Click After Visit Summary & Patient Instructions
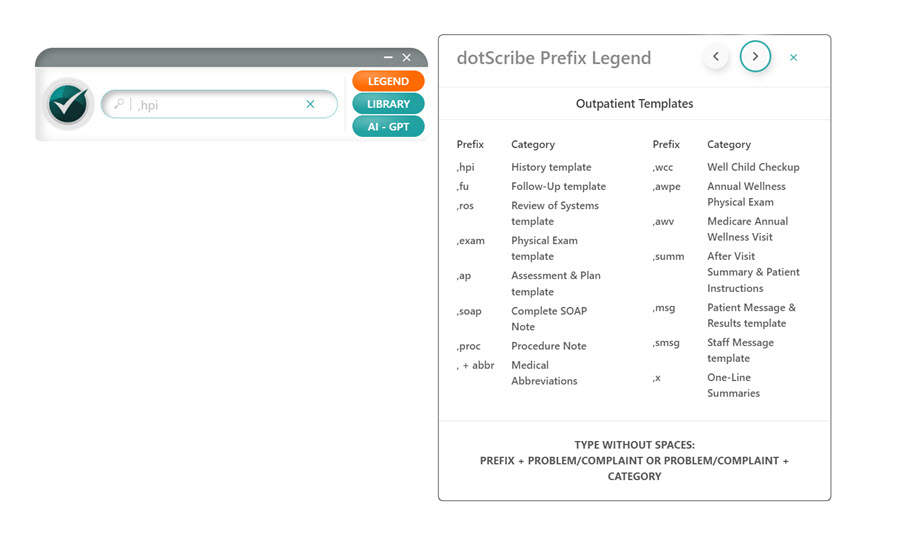The height and width of the screenshot is (536, 900). tap(753, 272)
